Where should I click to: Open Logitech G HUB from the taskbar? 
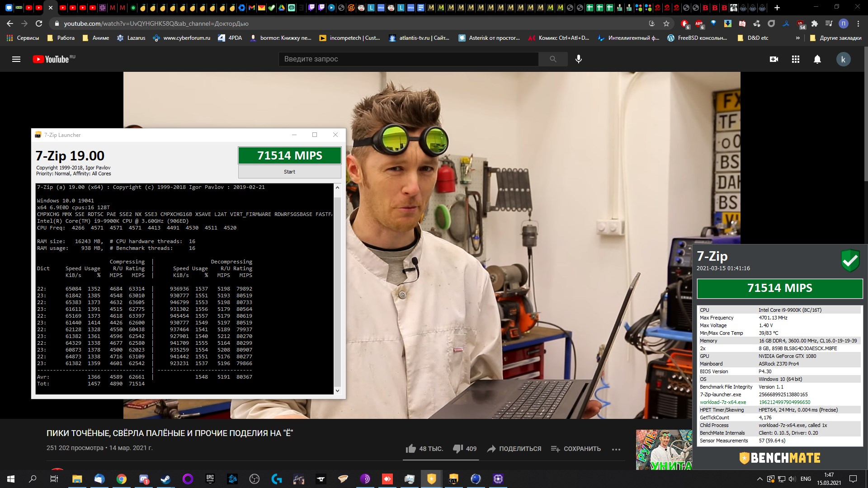[x=277, y=479]
